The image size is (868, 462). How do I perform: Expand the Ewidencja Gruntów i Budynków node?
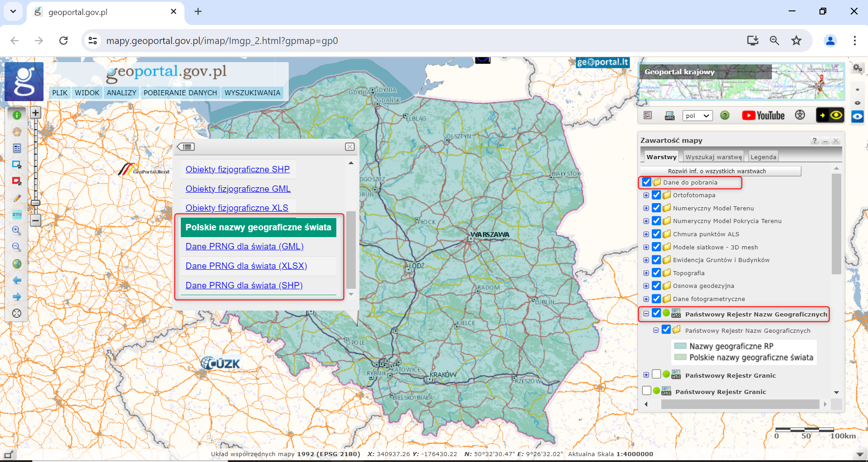coord(646,260)
